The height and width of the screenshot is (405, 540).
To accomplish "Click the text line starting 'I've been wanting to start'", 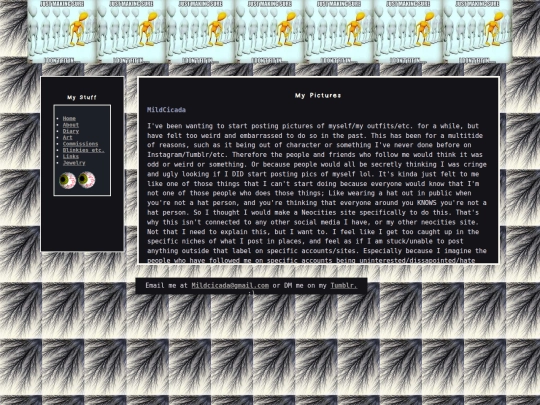I will point(313,126).
